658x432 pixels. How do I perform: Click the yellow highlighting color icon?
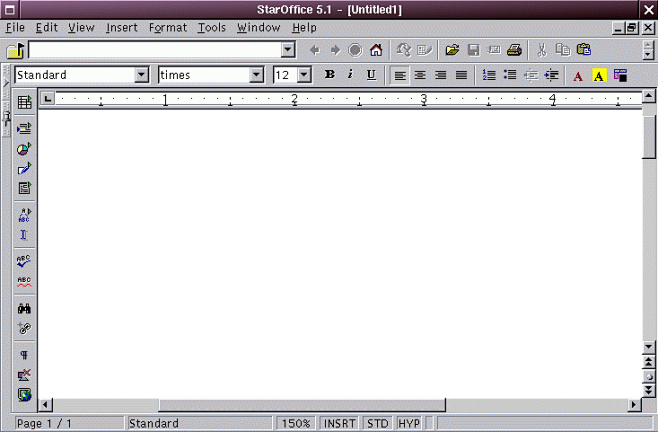click(599, 75)
